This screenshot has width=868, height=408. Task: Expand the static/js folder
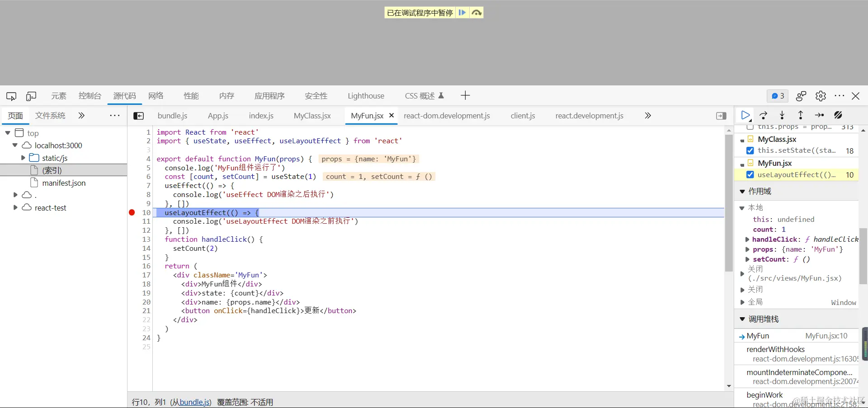(x=23, y=158)
